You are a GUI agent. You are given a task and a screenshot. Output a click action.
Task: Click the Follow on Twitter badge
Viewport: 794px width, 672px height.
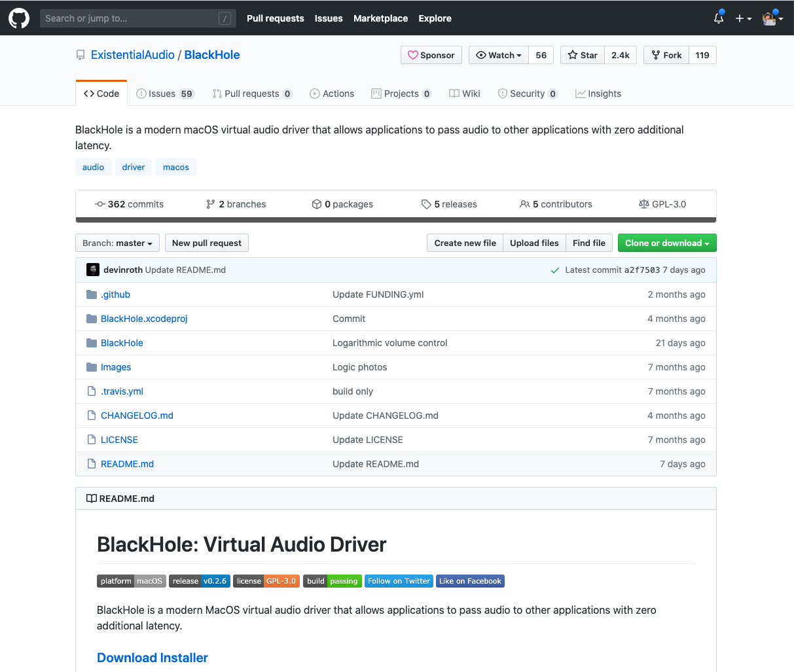(x=399, y=581)
